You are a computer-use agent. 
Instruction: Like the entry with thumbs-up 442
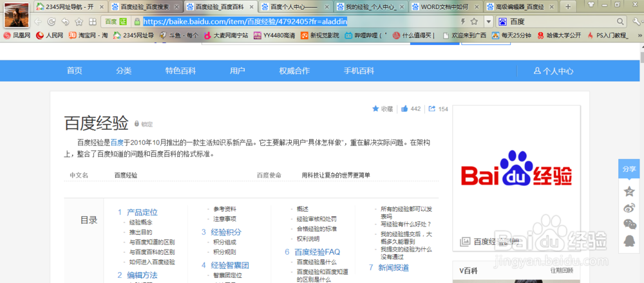point(411,109)
